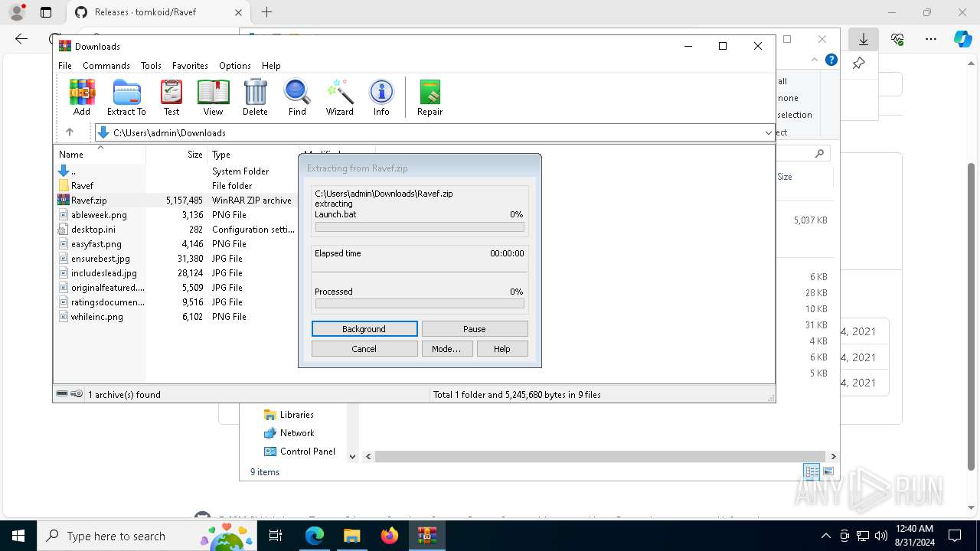Click the key icon in WinRAR status bar
This screenshot has width=980, height=551.
[77, 394]
